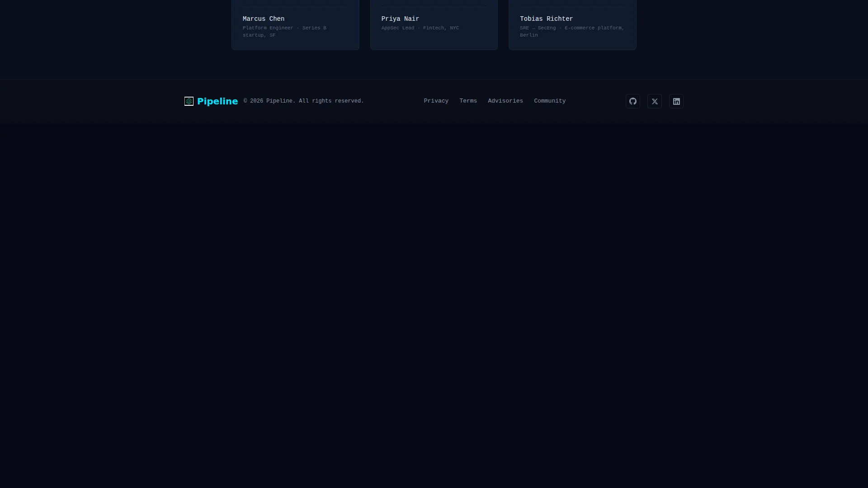Viewport: 868px width, 488px height.
Task: Select the name Priya Nair
Action: 400,19
